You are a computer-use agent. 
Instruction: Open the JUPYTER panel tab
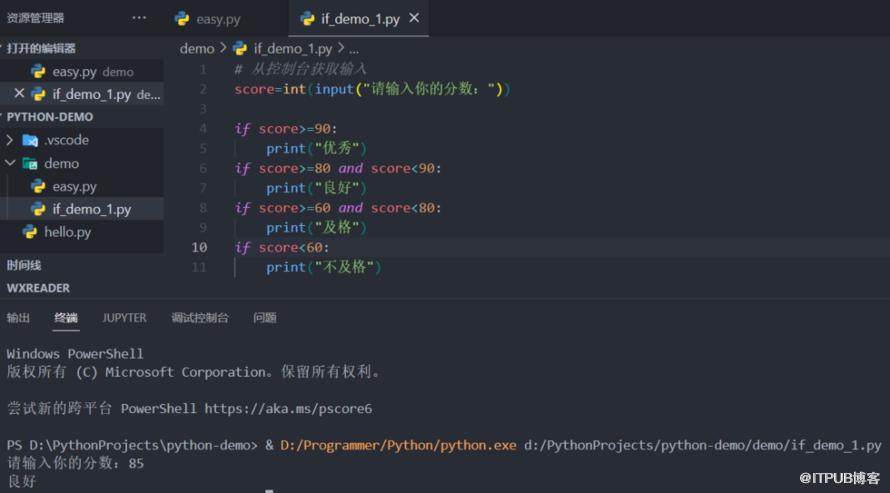point(124,318)
